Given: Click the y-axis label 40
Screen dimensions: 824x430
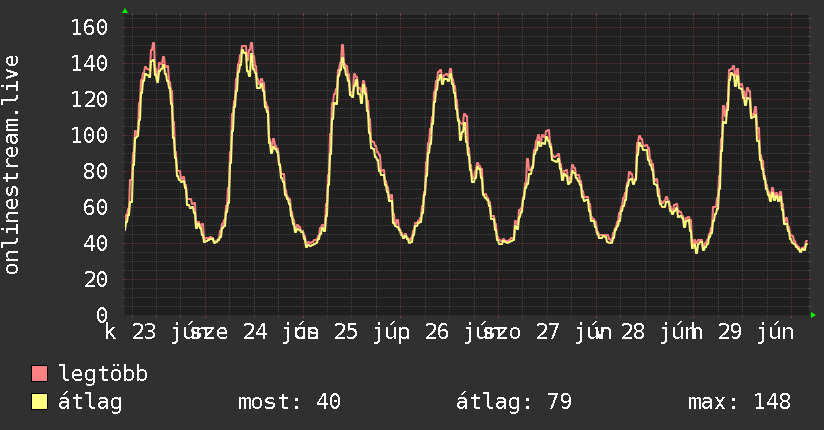Looking at the screenshot, I should 96,243.
